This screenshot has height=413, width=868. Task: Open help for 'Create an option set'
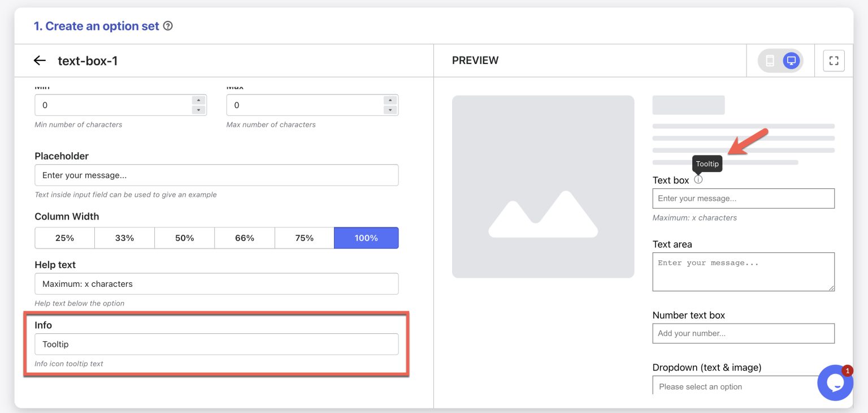(168, 25)
